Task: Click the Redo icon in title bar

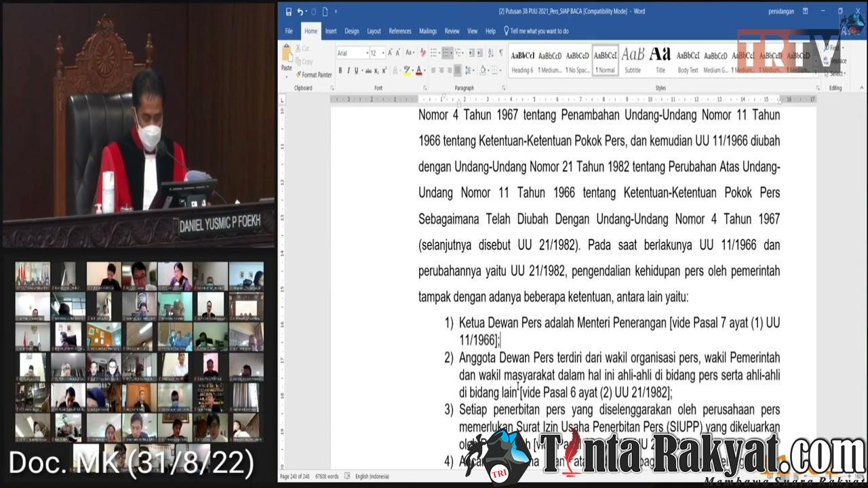Action: point(314,12)
